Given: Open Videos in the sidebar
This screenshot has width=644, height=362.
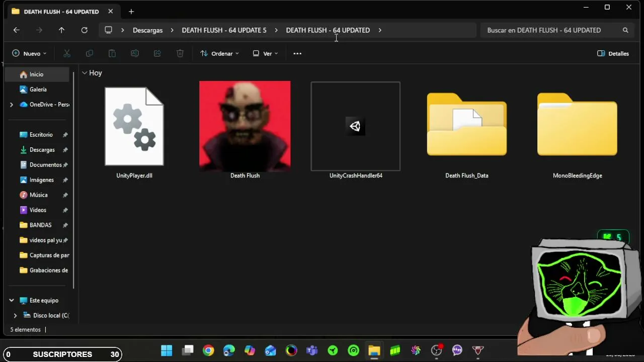Looking at the screenshot, I should point(37,210).
